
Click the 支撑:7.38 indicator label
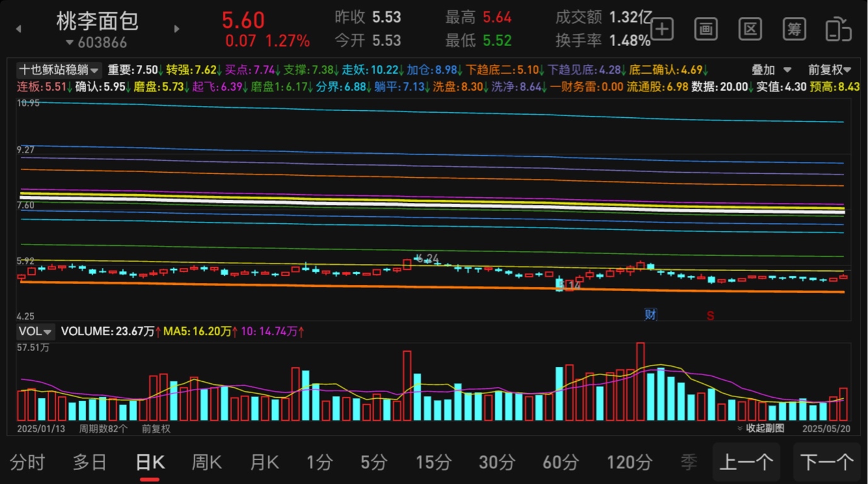(x=311, y=70)
